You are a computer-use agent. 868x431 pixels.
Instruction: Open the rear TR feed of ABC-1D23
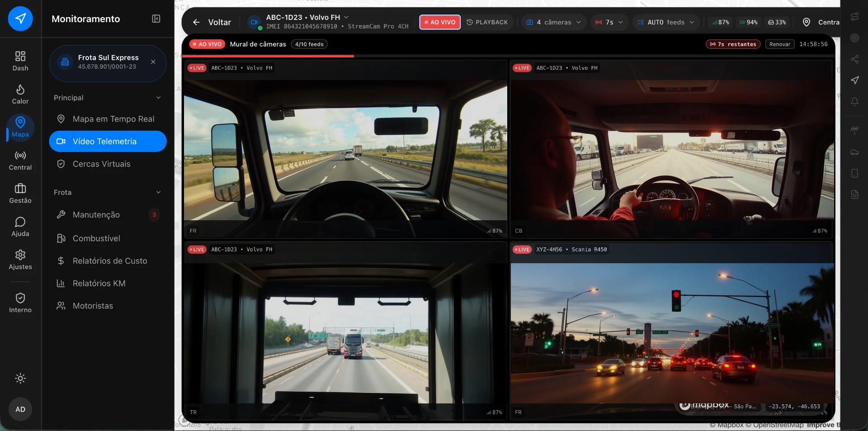tap(345, 331)
